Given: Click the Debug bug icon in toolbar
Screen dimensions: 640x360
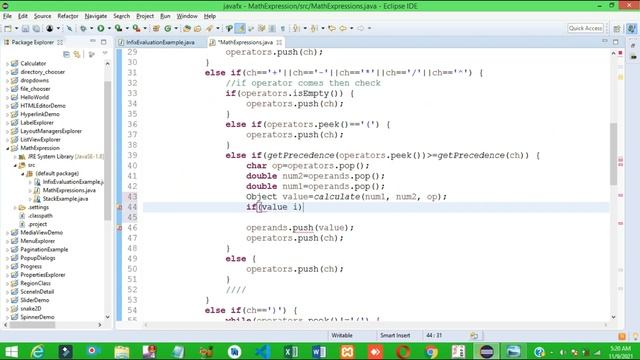Looking at the screenshot, I should tap(83, 29).
